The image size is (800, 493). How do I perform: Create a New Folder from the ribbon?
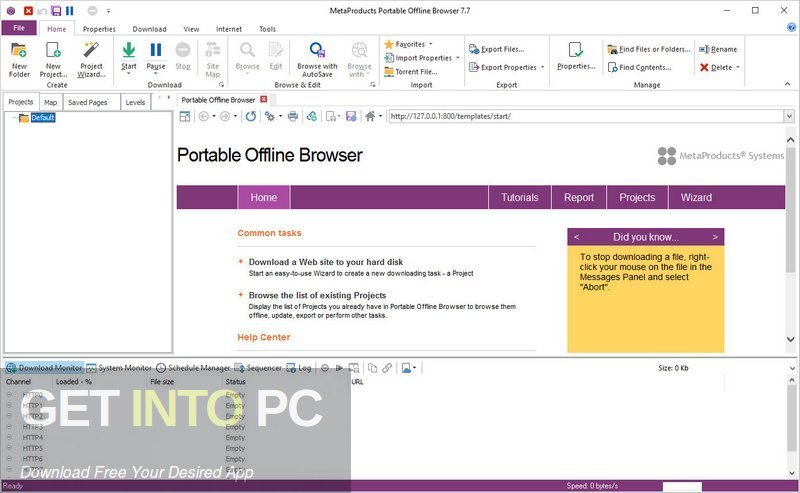coord(19,60)
